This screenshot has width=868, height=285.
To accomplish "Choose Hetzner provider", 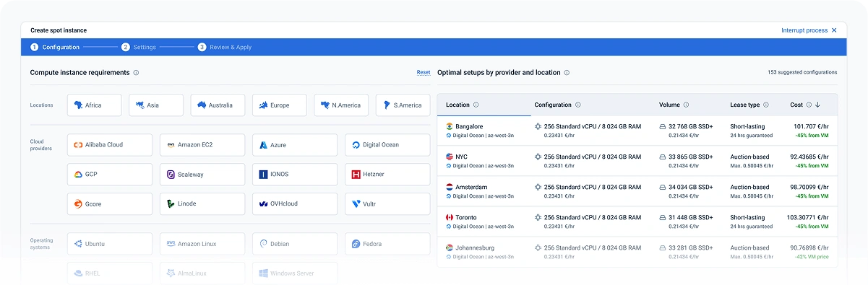I will pos(387,175).
